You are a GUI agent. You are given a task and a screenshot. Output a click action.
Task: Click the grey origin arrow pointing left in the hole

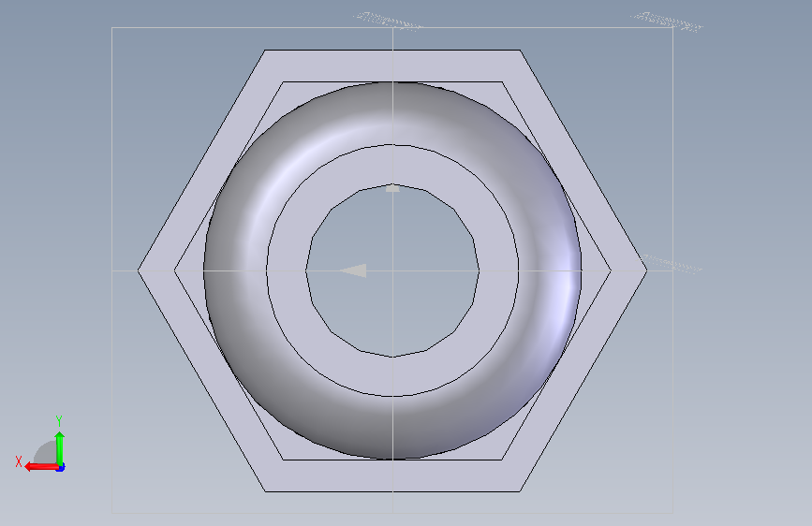[353, 270]
